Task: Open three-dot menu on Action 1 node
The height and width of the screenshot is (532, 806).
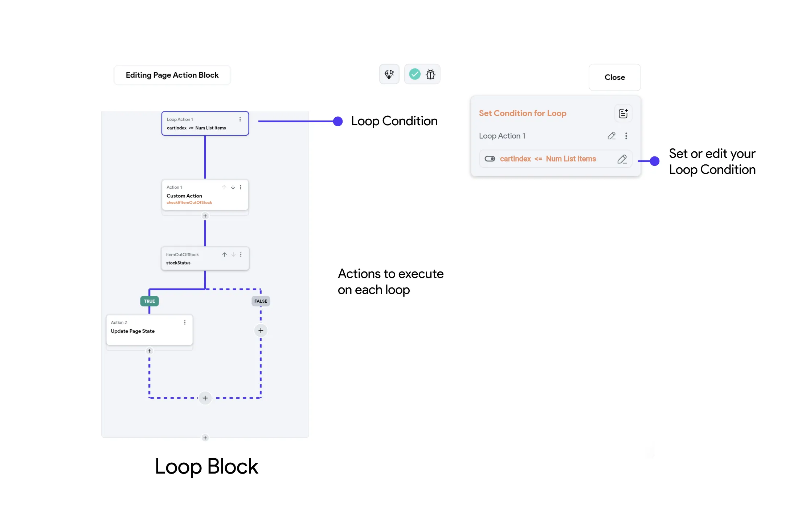Action: [x=240, y=187]
